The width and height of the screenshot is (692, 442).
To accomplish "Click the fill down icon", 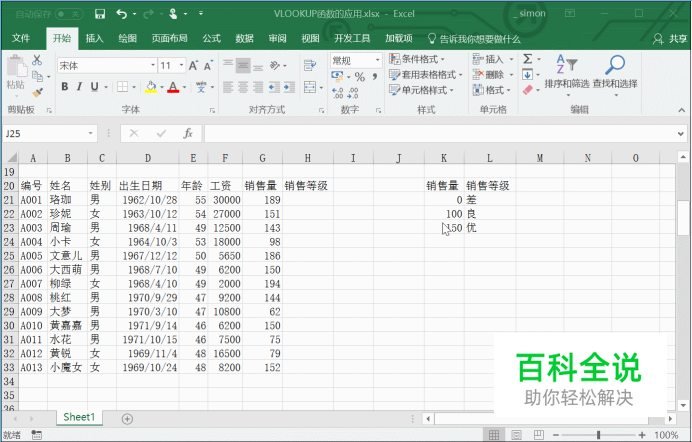I will (527, 75).
